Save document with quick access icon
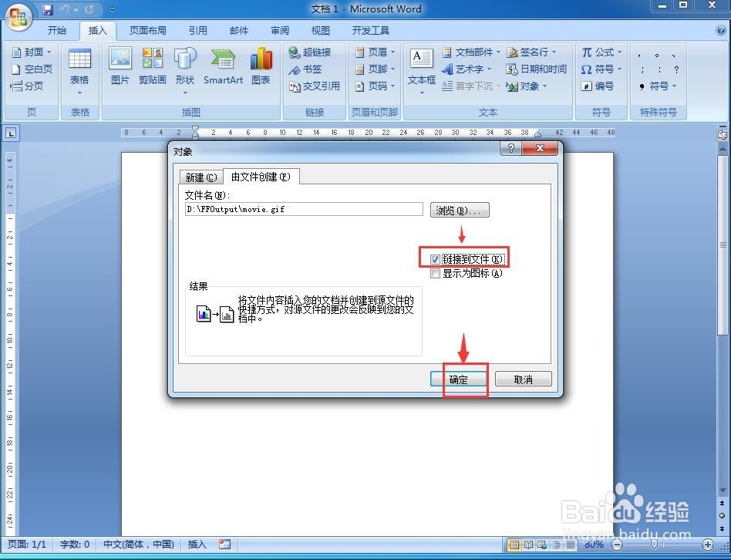 coord(47,9)
